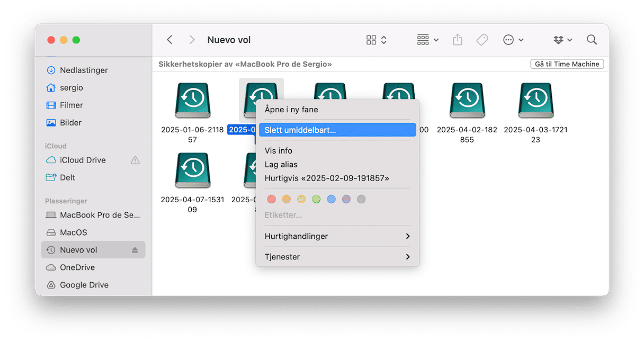Viewport: 644px width, 342px height.
Task: Click the iCloud Drive warning icon
Action: click(x=135, y=160)
